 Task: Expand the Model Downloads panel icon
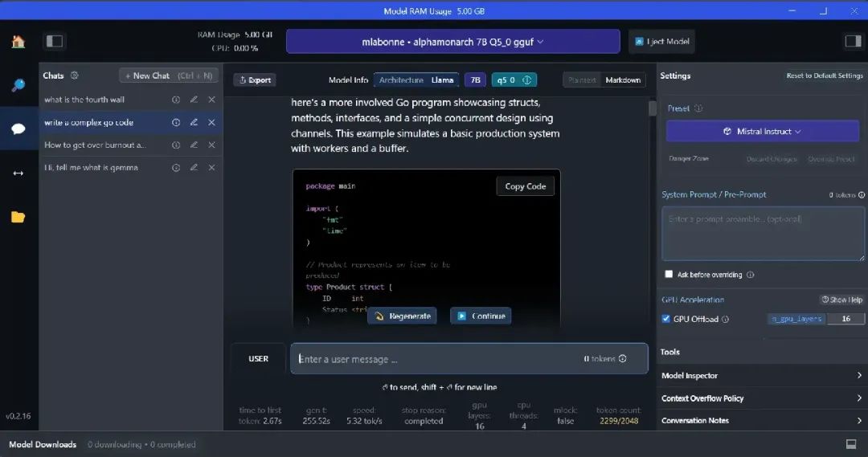click(851, 444)
